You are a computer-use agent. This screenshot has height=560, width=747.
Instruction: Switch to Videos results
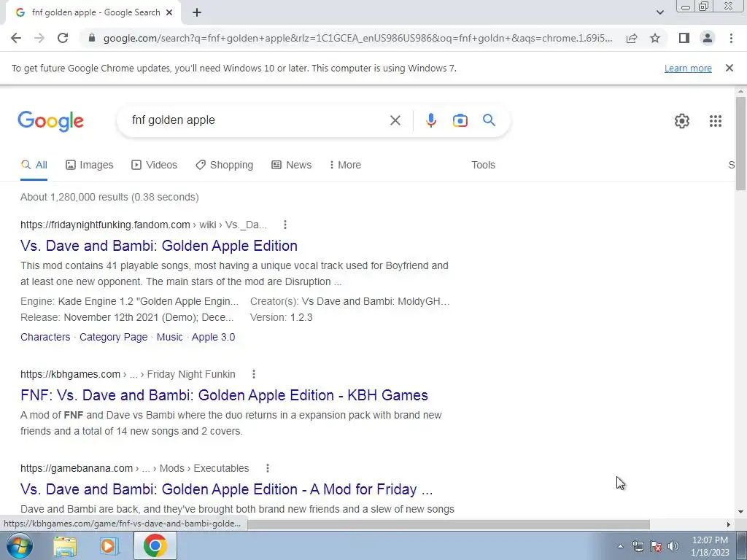154,165
